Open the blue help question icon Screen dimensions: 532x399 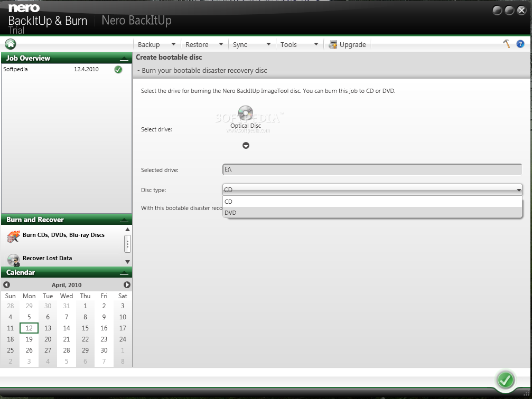520,44
